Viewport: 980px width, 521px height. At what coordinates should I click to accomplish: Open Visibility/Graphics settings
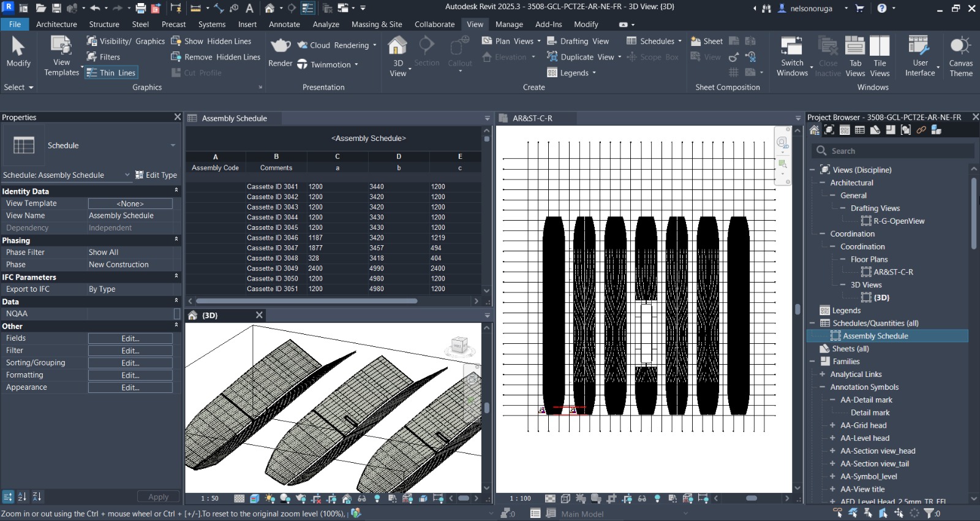(x=126, y=41)
